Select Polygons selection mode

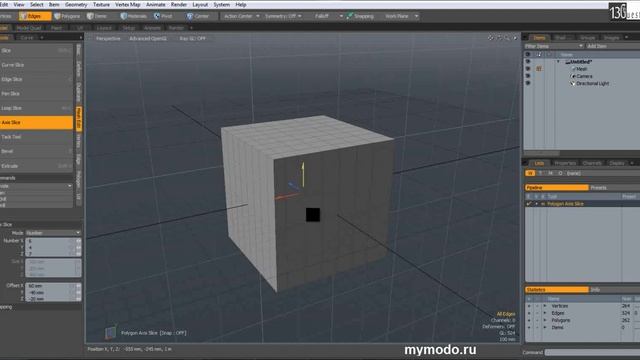[x=68, y=16]
